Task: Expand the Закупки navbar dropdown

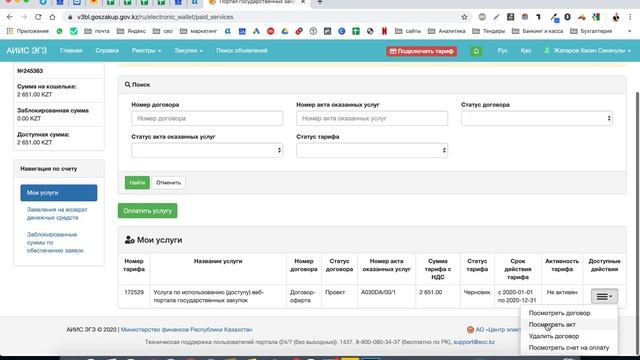Action: click(189, 51)
